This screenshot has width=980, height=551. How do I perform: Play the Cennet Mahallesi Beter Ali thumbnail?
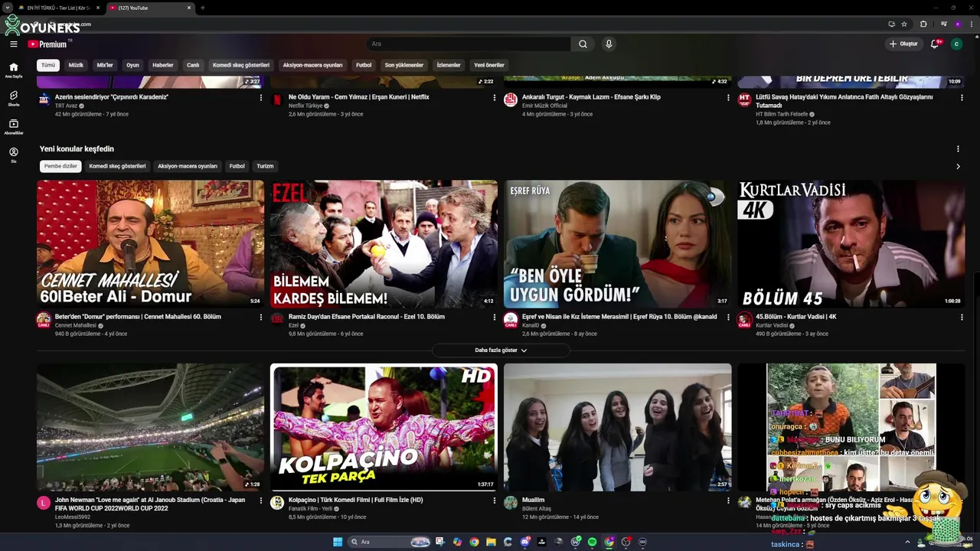[x=150, y=243]
